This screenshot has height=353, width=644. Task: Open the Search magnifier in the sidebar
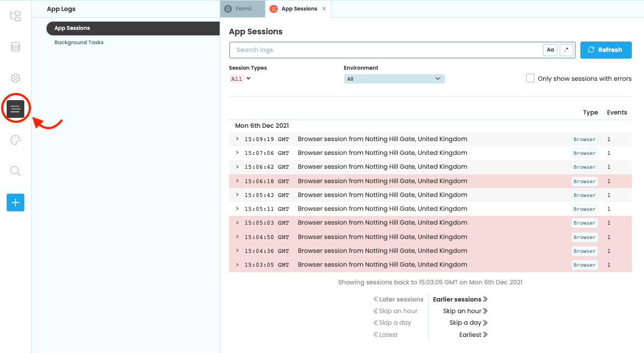pos(15,170)
